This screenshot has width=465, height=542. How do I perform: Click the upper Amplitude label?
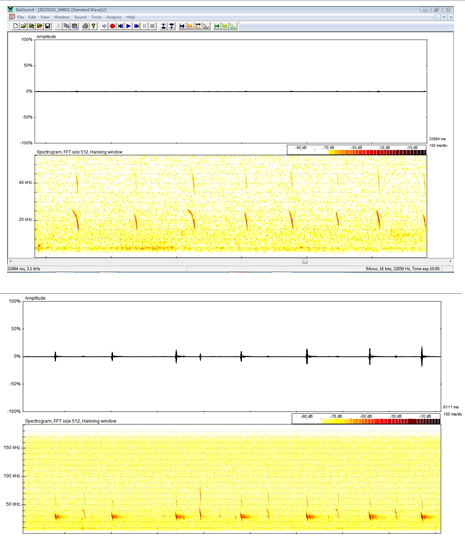click(46, 37)
